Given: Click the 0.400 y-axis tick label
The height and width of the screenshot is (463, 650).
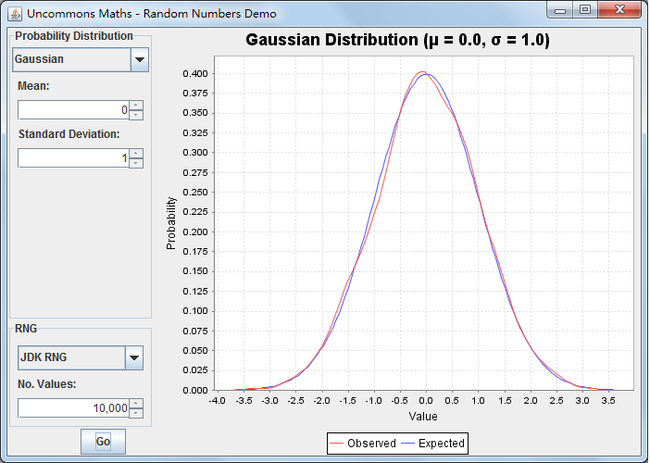Looking at the screenshot, I should (x=195, y=74).
